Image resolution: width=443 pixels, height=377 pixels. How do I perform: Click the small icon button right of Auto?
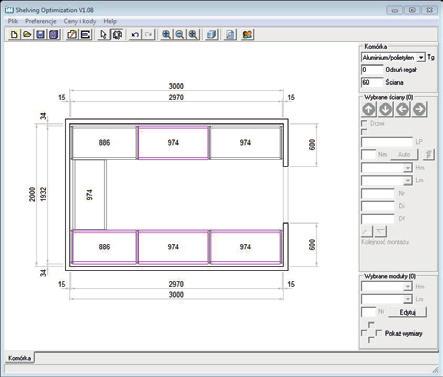(428, 155)
